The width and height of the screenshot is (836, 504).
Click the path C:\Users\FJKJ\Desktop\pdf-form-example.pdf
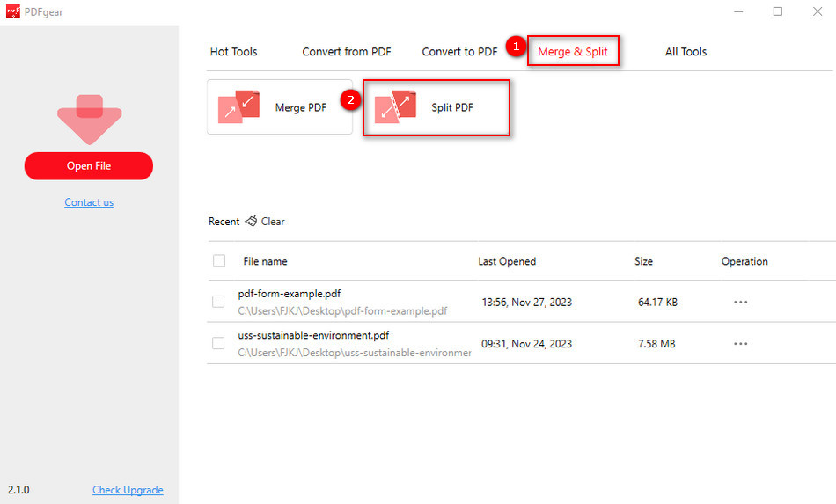(343, 311)
